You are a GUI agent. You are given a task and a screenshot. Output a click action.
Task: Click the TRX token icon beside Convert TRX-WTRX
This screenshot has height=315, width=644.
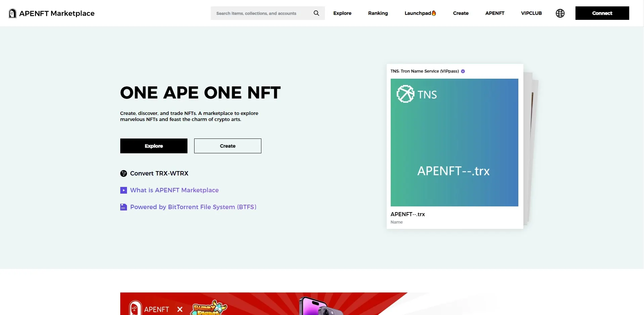(123, 173)
